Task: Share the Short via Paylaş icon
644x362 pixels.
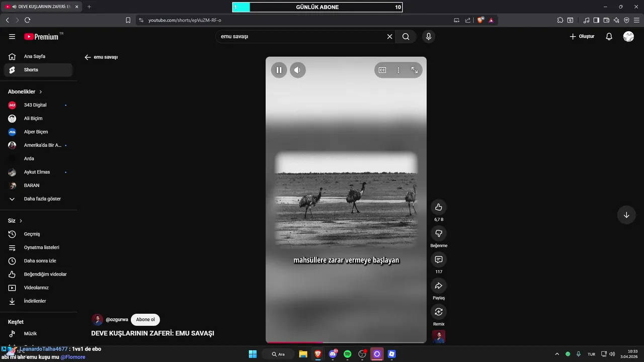Action: tap(439, 286)
